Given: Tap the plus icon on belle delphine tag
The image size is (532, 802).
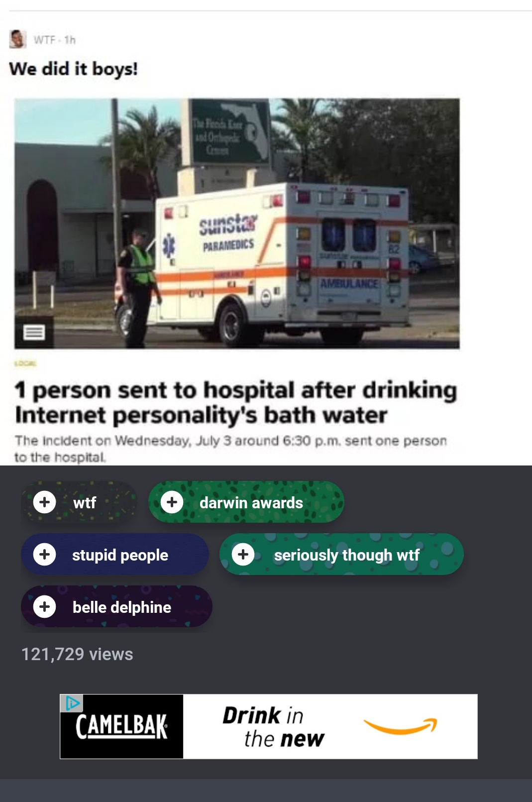Looking at the screenshot, I should click(44, 606).
